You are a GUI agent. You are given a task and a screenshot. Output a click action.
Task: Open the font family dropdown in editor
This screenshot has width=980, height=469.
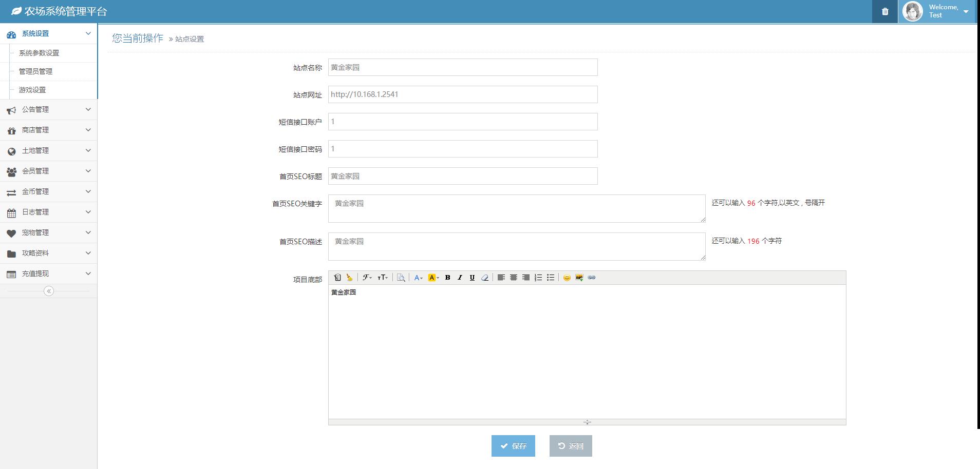pyautogui.click(x=367, y=278)
